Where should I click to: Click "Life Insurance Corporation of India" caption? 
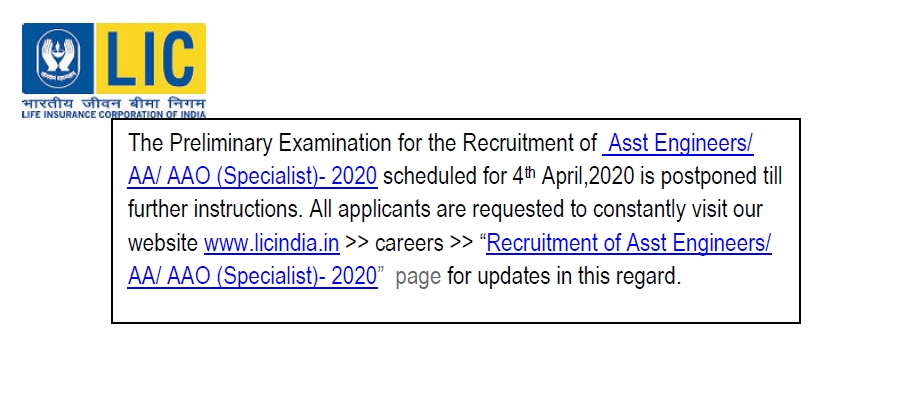pos(113,115)
